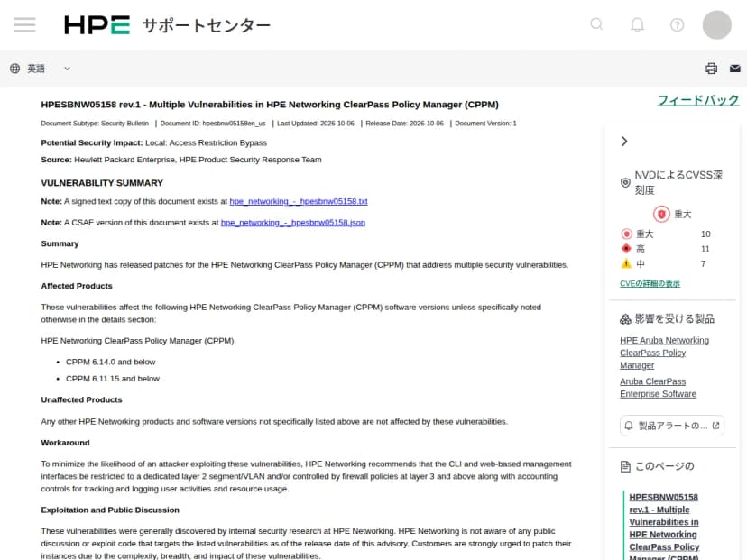Collapse the right side panel chevron

tap(624, 142)
